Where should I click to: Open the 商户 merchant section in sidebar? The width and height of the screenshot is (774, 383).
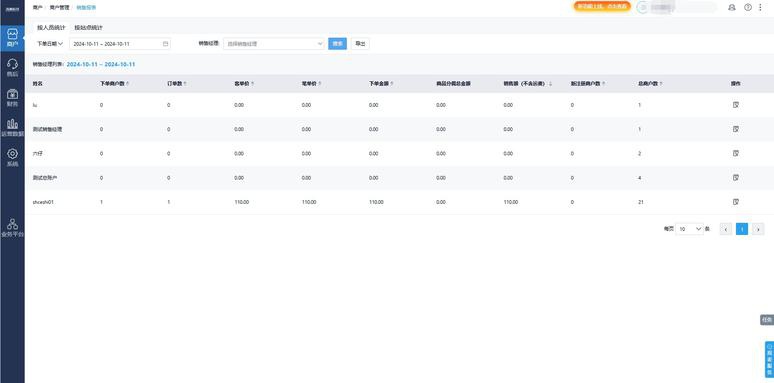pos(12,38)
